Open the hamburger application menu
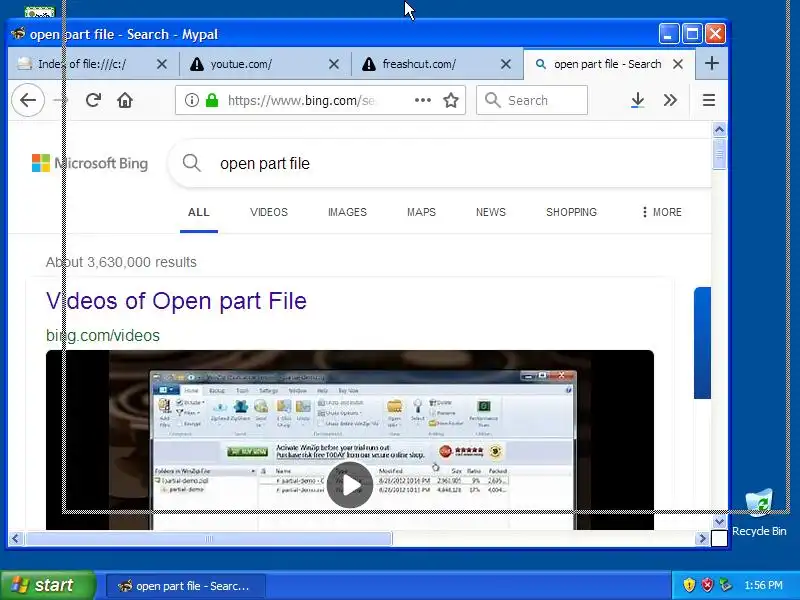Viewport: 800px width, 600px height. (709, 100)
